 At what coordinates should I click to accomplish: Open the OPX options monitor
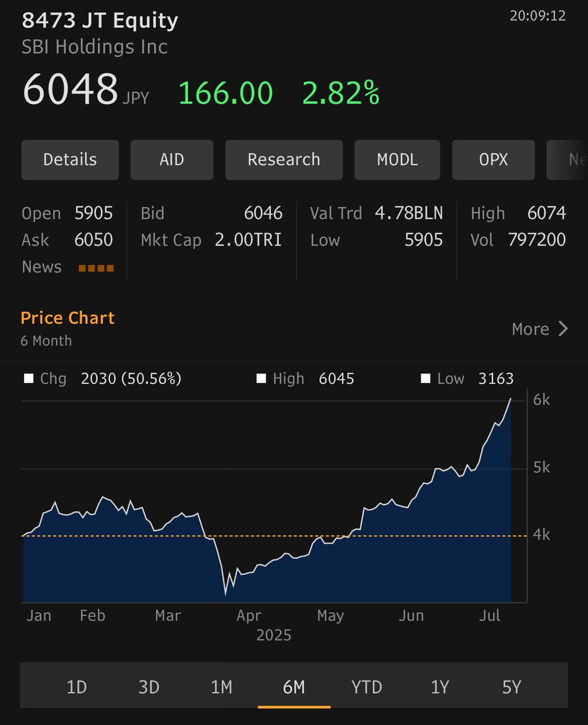pyautogui.click(x=493, y=160)
